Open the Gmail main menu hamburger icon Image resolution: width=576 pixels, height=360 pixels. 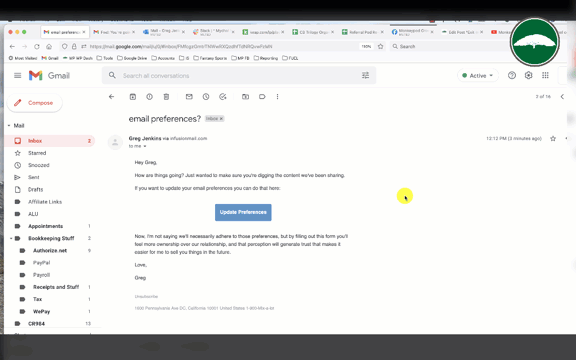[17, 76]
